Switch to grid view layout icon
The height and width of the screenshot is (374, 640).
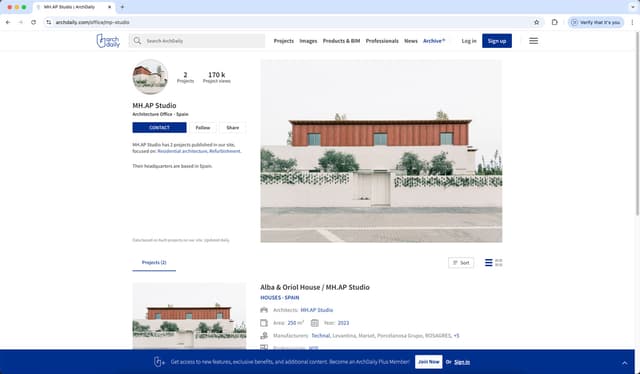pyautogui.click(x=499, y=263)
